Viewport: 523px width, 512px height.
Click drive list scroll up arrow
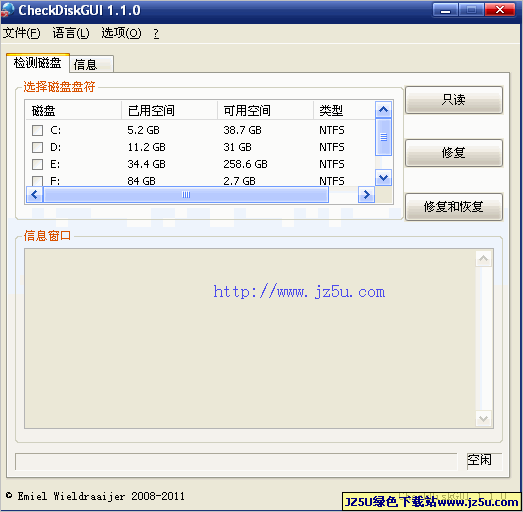pyautogui.click(x=384, y=109)
